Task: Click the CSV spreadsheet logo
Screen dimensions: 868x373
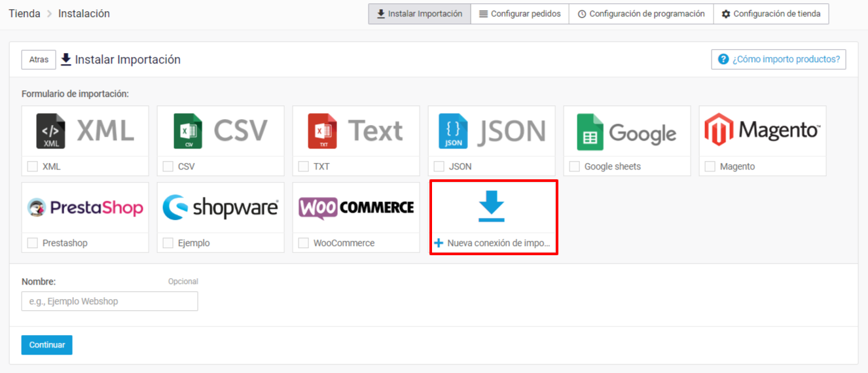Action: click(x=221, y=131)
